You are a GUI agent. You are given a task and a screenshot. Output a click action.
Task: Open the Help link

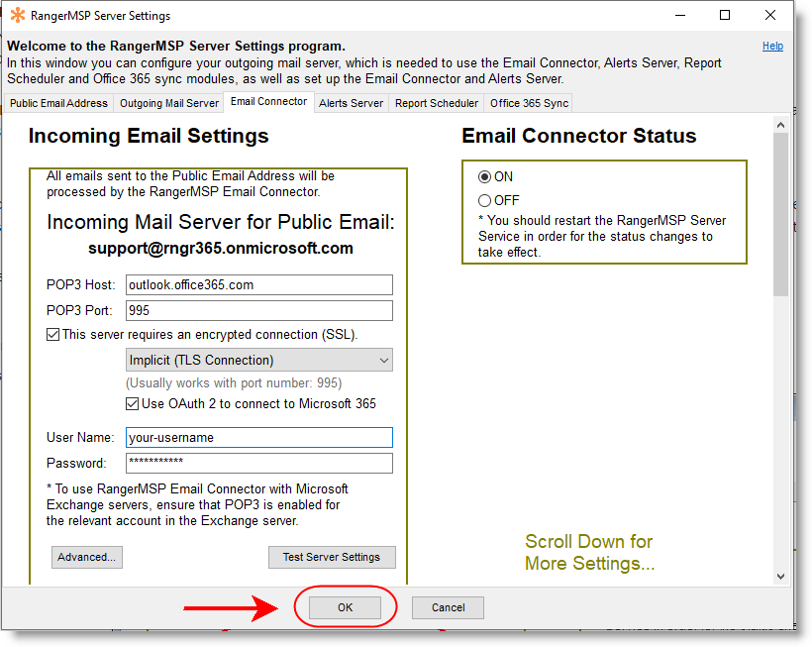(772, 46)
